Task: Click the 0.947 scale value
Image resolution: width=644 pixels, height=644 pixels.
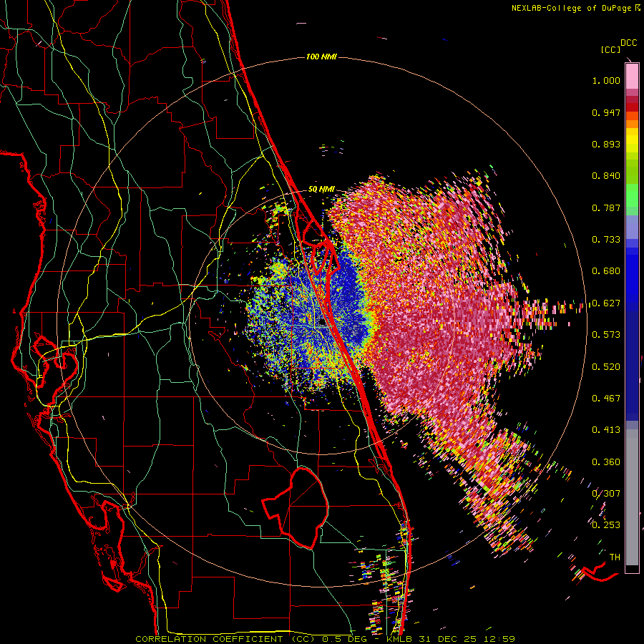Action: [606, 112]
